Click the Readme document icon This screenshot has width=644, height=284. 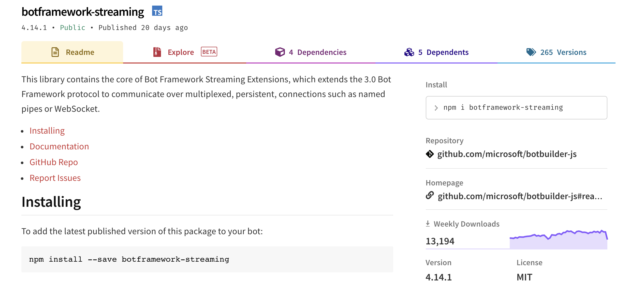(x=55, y=52)
